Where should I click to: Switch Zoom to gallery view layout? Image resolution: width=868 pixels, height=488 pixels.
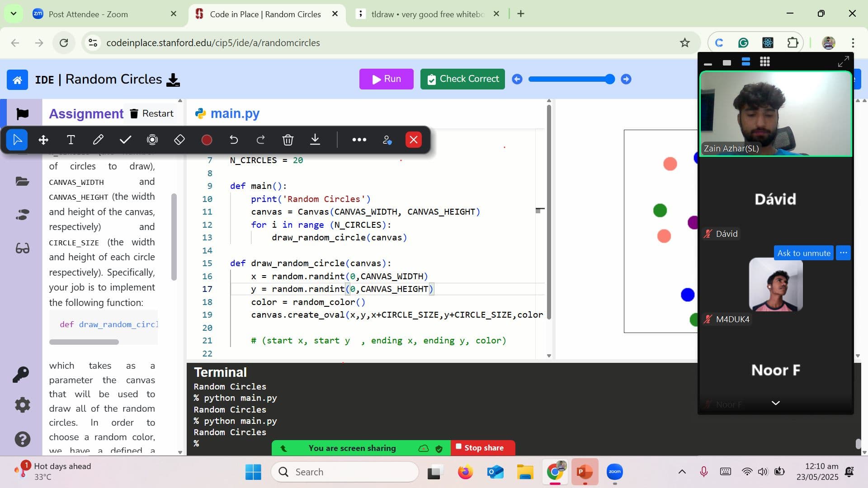tap(764, 62)
